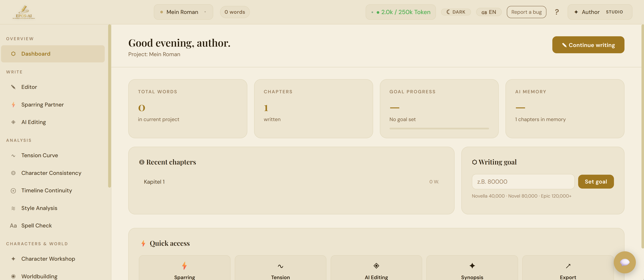Select the Editor pen icon in sidebar
This screenshot has height=280, width=644.
point(13,87)
